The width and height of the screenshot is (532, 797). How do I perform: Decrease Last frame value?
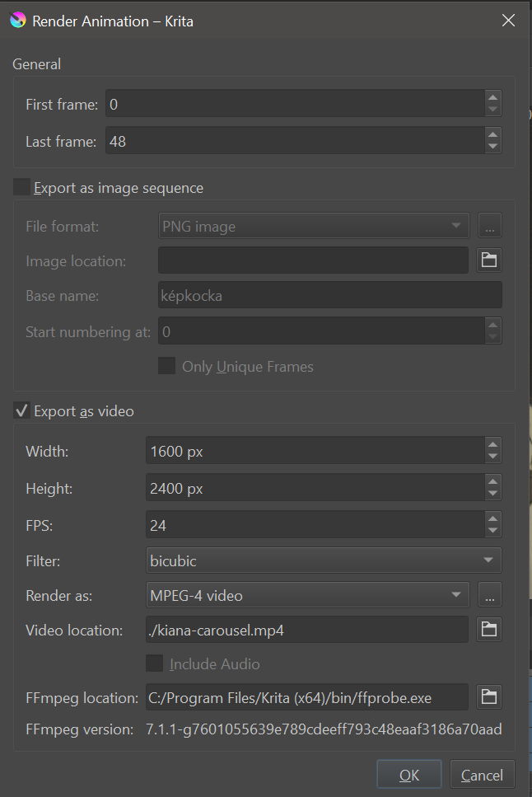[492, 147]
